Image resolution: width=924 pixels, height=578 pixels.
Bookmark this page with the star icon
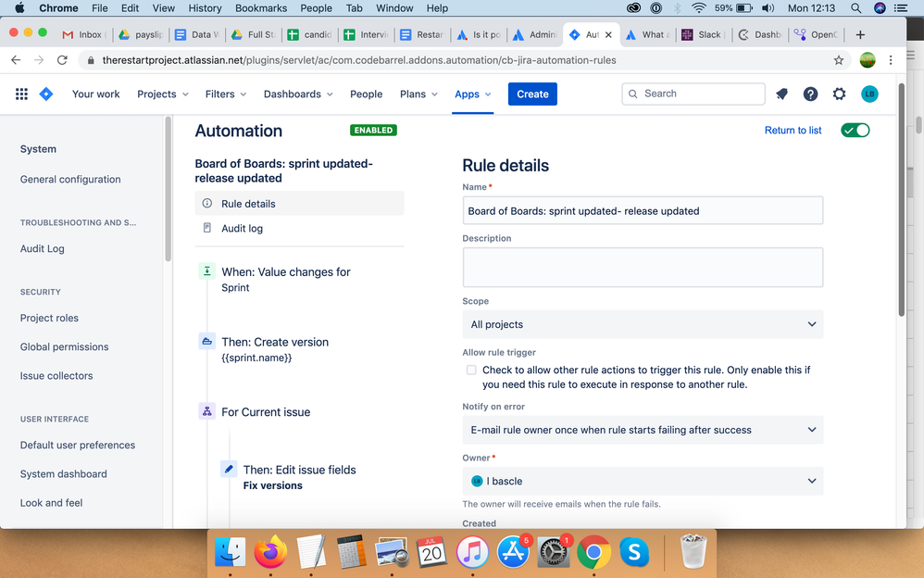click(x=839, y=60)
